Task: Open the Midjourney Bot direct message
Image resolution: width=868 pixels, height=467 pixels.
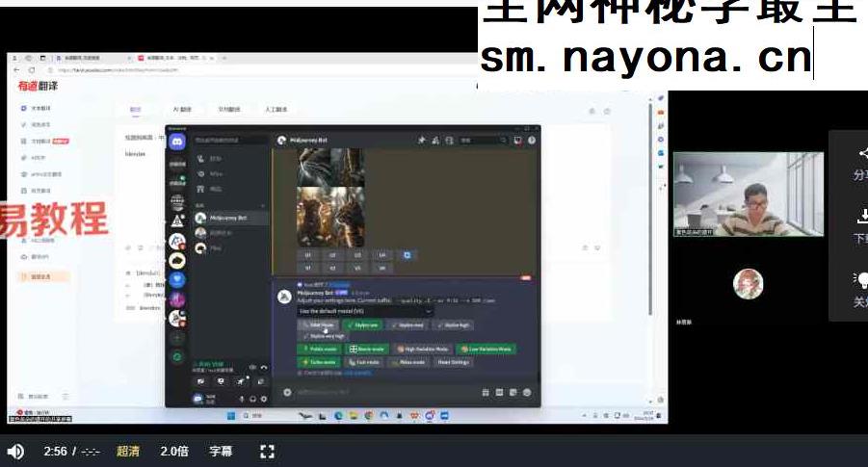Action: pos(231,218)
